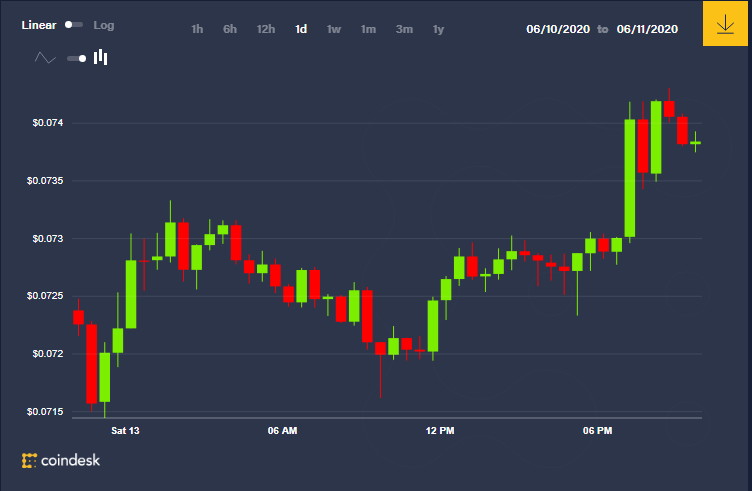The width and height of the screenshot is (752, 491).
Task: Select the candlestick chart icon
Action: pyautogui.click(x=100, y=57)
